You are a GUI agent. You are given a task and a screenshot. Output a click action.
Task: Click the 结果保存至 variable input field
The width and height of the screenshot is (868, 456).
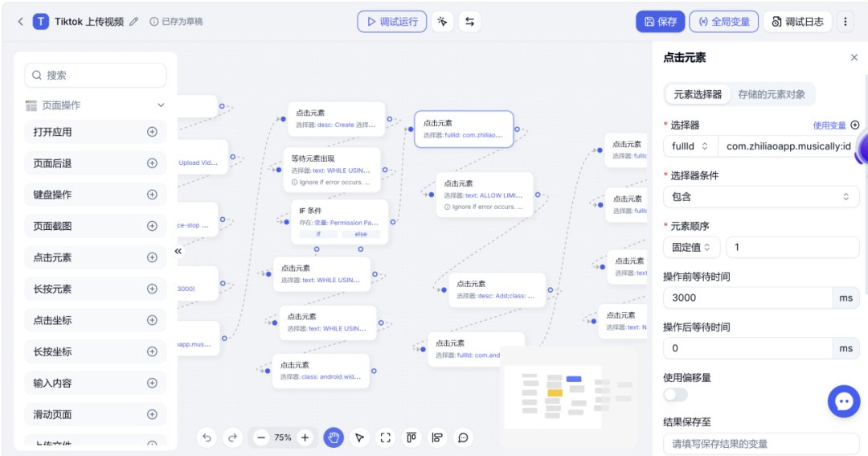(x=761, y=444)
